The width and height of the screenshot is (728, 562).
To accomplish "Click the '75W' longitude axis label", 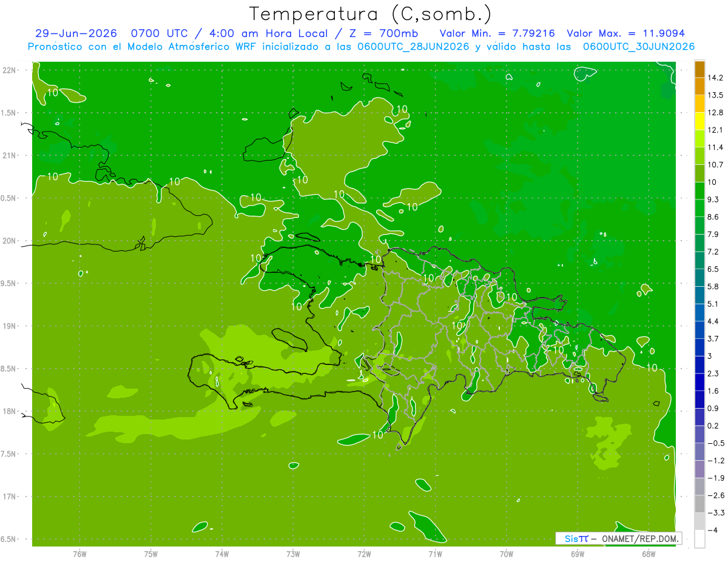I will pyautogui.click(x=151, y=554).
